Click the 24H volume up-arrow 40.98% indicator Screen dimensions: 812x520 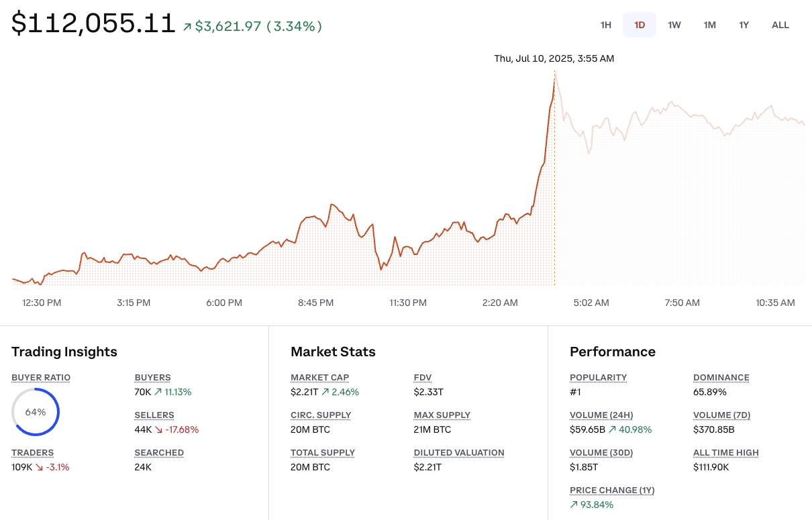pos(612,429)
